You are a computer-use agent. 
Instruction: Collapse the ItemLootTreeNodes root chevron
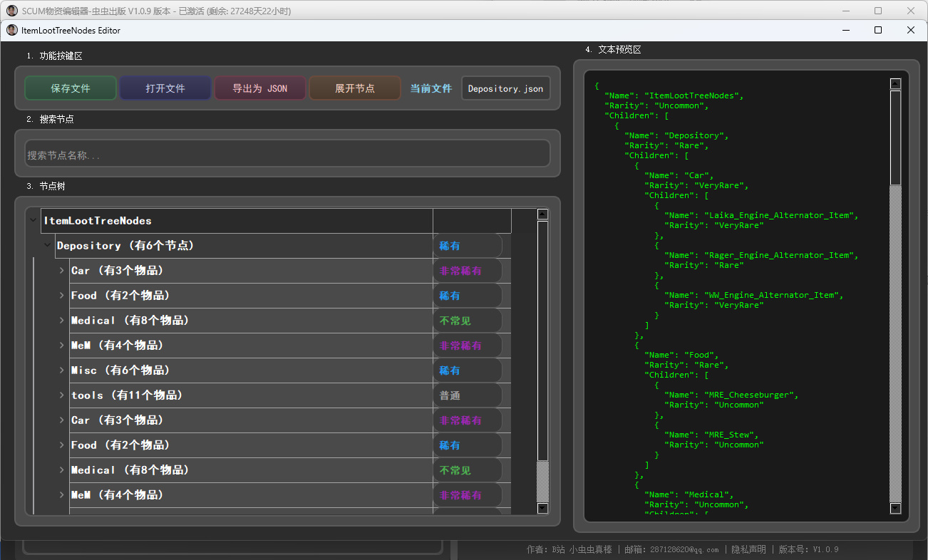[x=33, y=221]
